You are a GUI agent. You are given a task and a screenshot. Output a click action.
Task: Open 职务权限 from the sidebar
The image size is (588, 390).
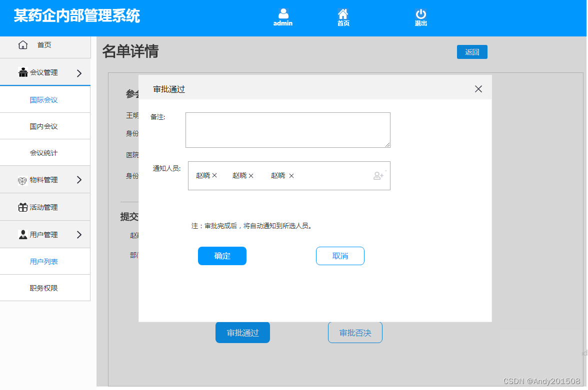click(x=45, y=288)
